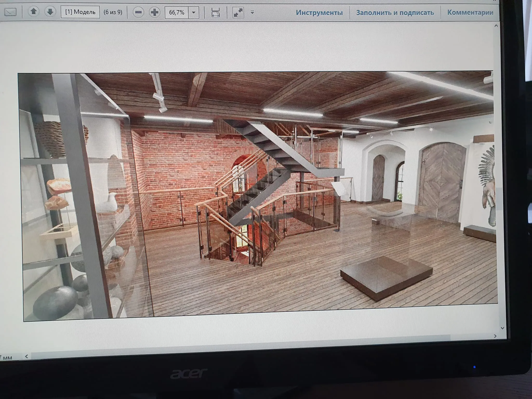Click the 66,7% zoom value field
The height and width of the screenshot is (399, 532).
tap(177, 12)
